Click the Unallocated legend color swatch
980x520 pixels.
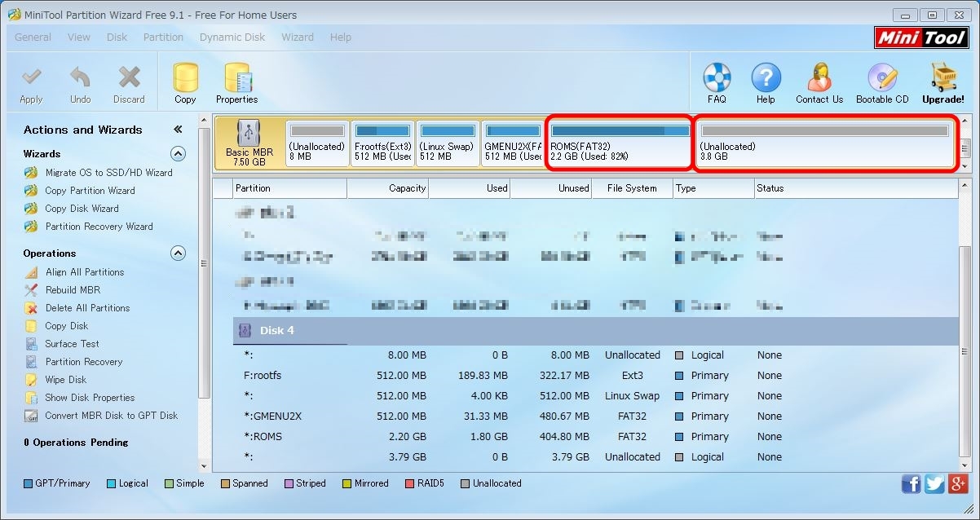click(465, 483)
